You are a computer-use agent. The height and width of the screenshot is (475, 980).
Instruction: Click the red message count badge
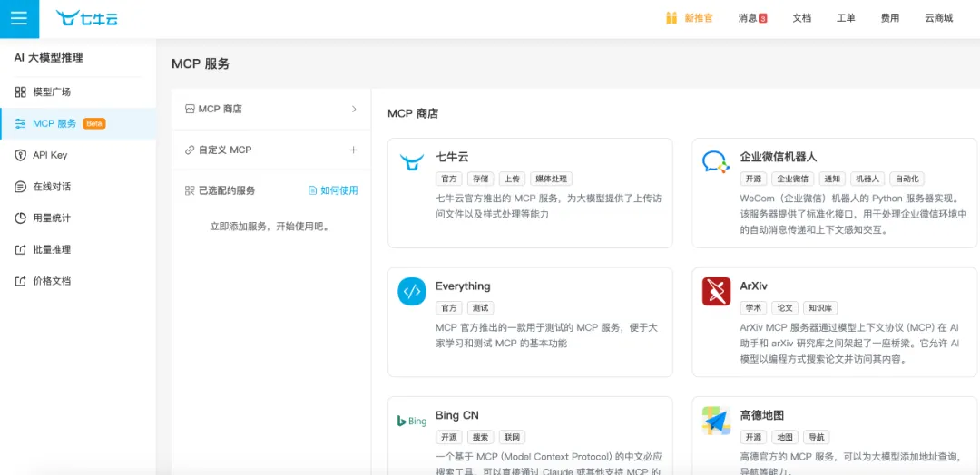point(763,19)
